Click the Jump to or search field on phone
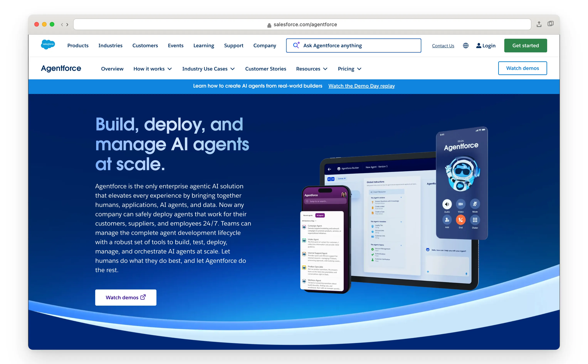The width and height of the screenshot is (588, 364). 325,201
